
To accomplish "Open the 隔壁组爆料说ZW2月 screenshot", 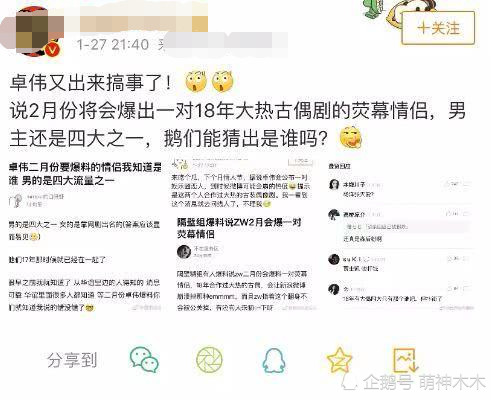I will 244,263.
